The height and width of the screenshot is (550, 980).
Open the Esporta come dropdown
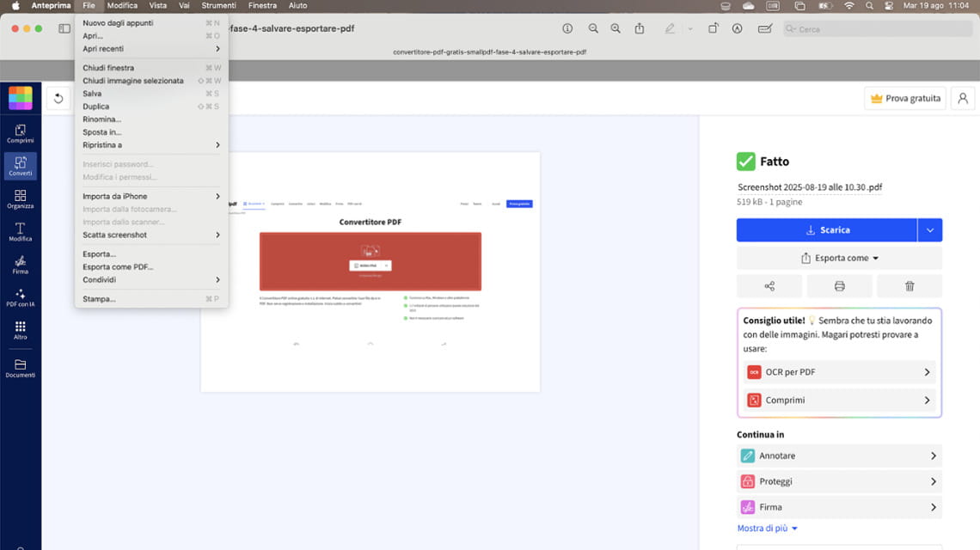pos(839,258)
